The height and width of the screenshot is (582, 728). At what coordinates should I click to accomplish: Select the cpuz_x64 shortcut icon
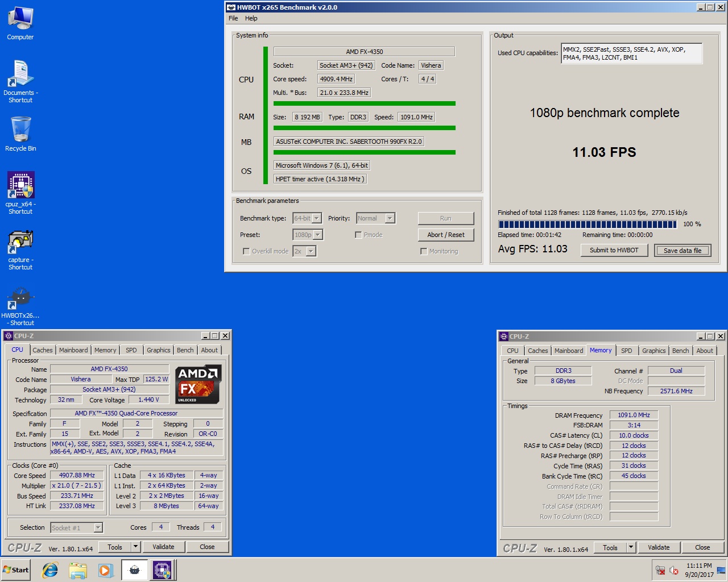[x=20, y=192]
